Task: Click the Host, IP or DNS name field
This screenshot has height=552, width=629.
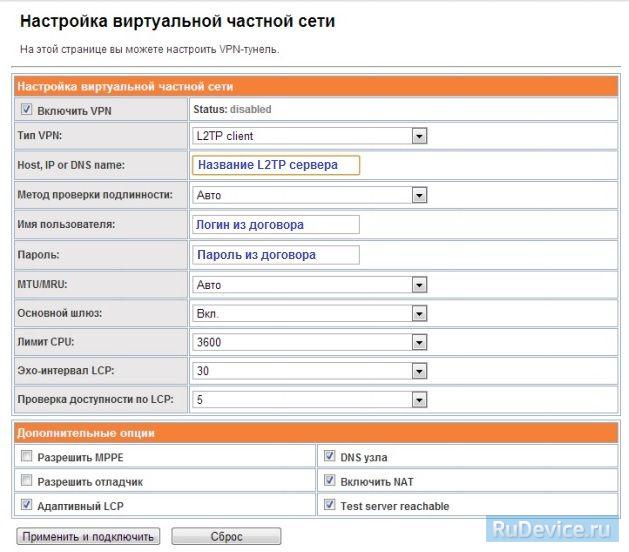Action: (x=274, y=165)
